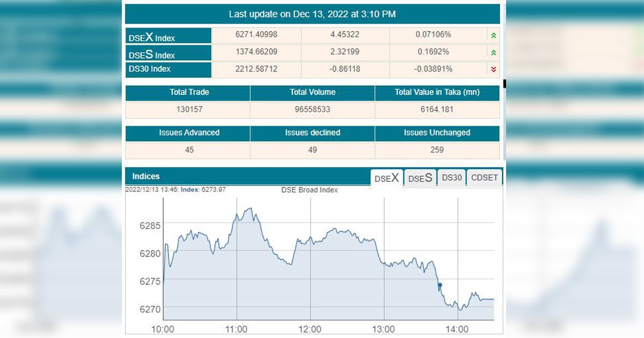This screenshot has width=644, height=338.
Task: Click the green up arrow for DSEX Index
Action: (x=493, y=35)
